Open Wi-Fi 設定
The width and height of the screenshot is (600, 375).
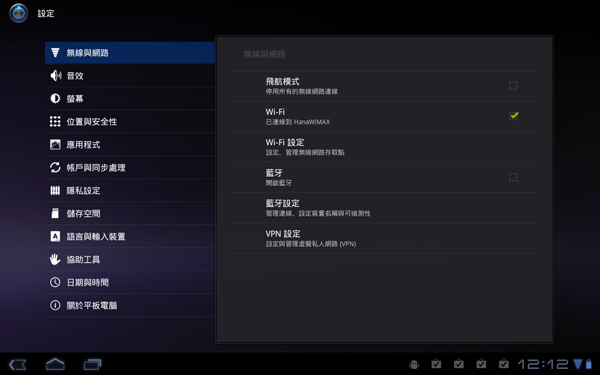pos(384,147)
